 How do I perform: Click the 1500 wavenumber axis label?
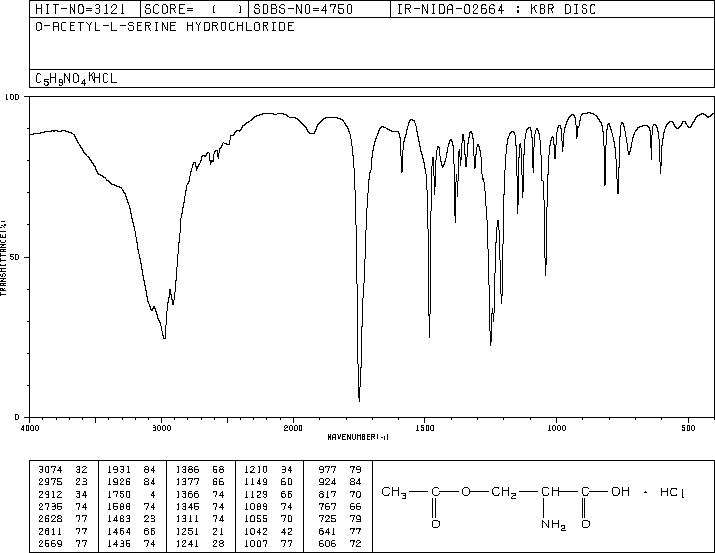point(425,428)
